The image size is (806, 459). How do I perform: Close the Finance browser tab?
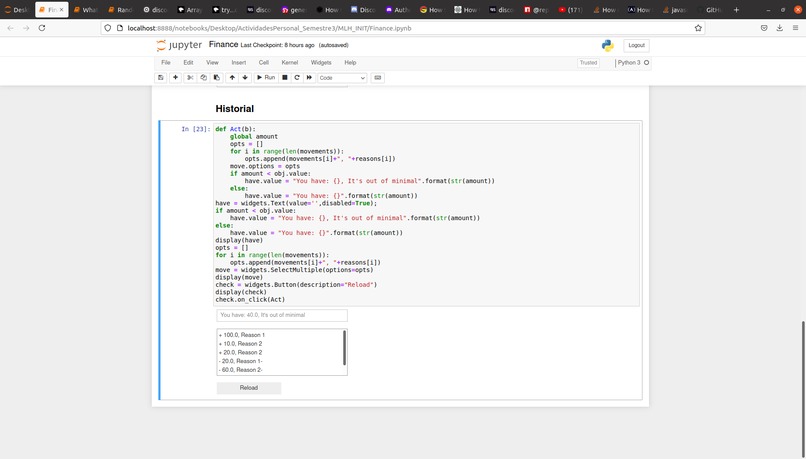point(61,10)
